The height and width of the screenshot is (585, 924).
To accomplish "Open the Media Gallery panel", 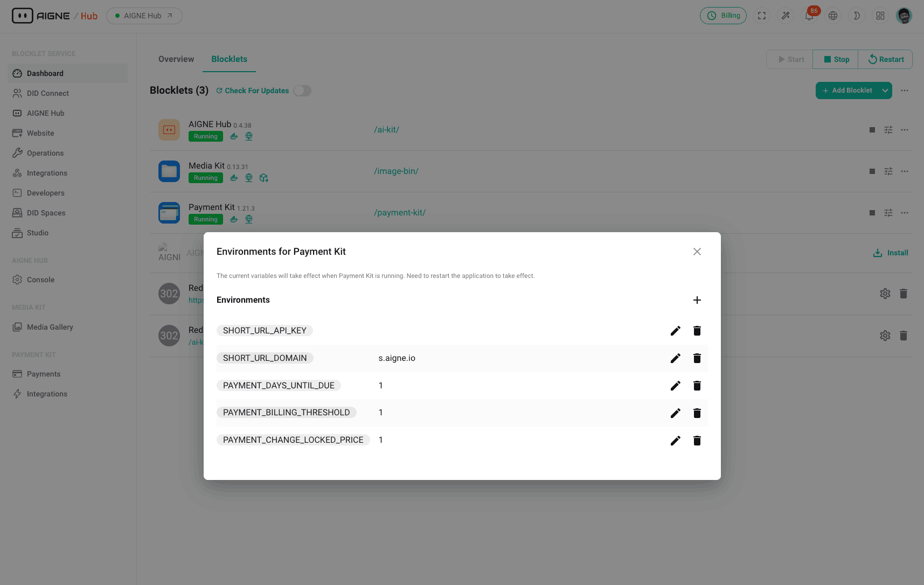I will (50, 327).
